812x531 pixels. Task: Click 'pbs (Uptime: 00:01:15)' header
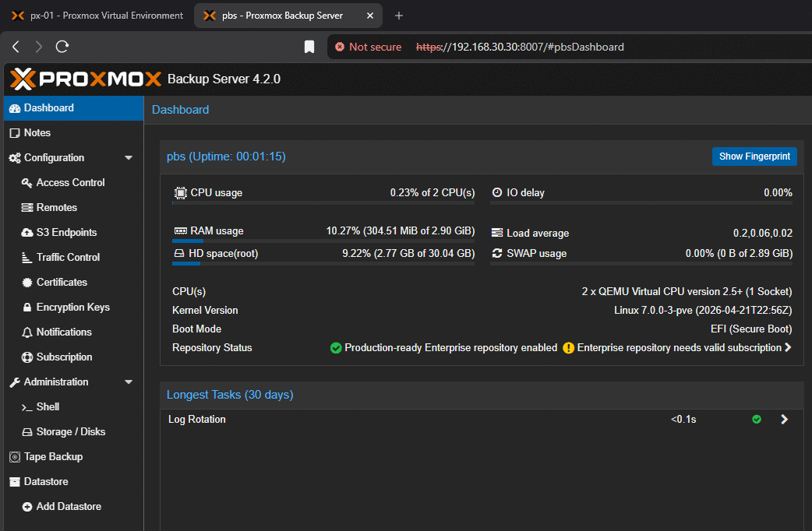click(226, 156)
